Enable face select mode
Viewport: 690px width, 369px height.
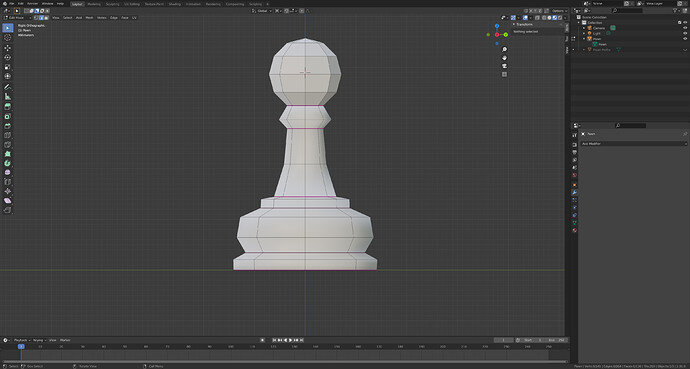pos(46,18)
